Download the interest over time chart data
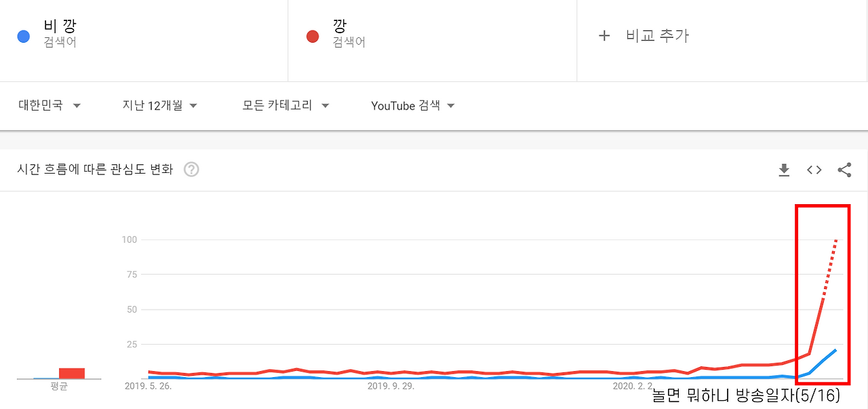This screenshot has width=868, height=409. 784,170
